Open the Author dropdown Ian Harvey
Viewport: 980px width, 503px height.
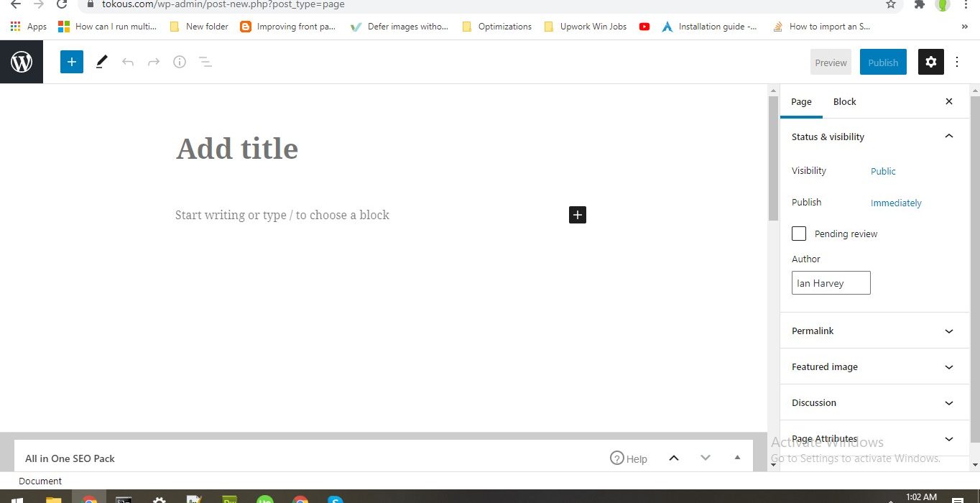point(831,283)
